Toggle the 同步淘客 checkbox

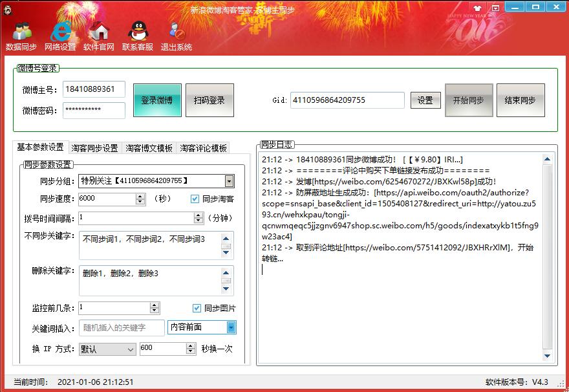tap(195, 199)
